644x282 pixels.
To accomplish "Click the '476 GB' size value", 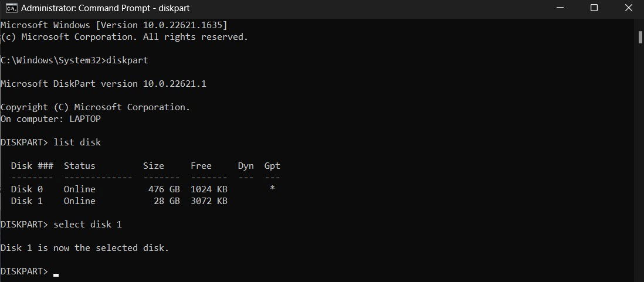I will (x=164, y=189).
